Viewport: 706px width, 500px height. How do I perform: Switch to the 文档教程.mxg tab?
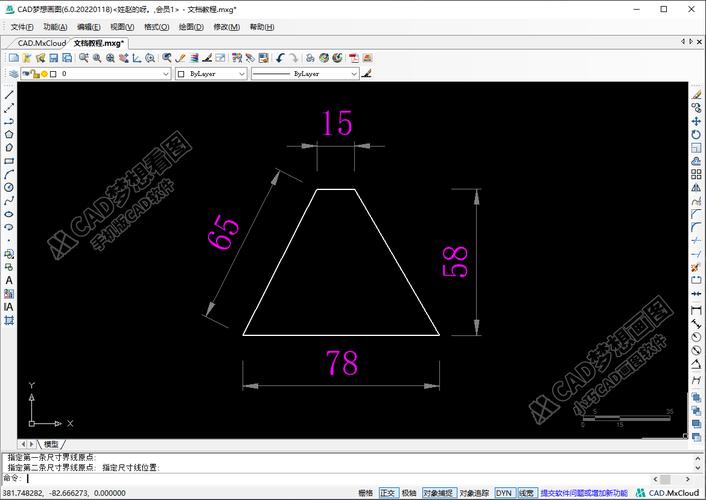pyautogui.click(x=99, y=43)
